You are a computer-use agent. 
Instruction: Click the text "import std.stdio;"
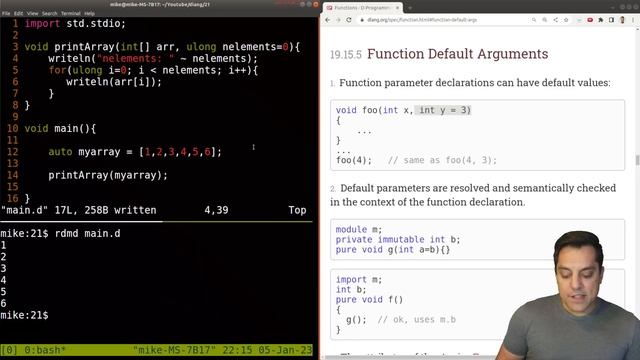[x=76, y=24]
